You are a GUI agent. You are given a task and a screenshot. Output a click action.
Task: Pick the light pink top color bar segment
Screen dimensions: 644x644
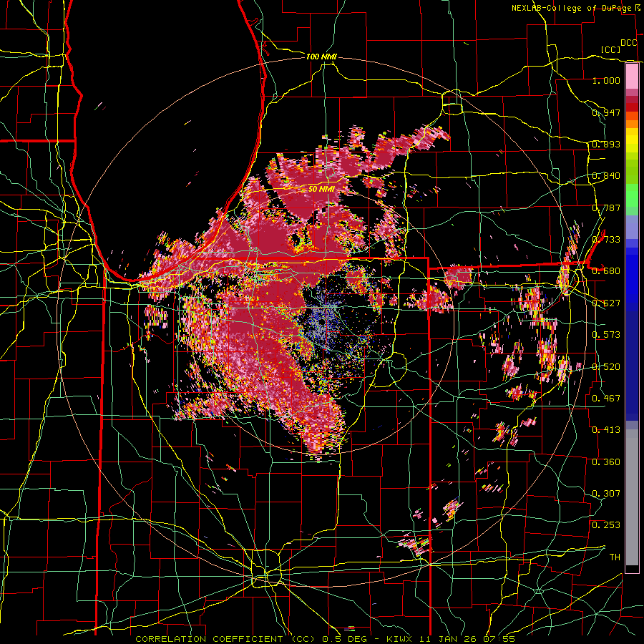(632, 76)
